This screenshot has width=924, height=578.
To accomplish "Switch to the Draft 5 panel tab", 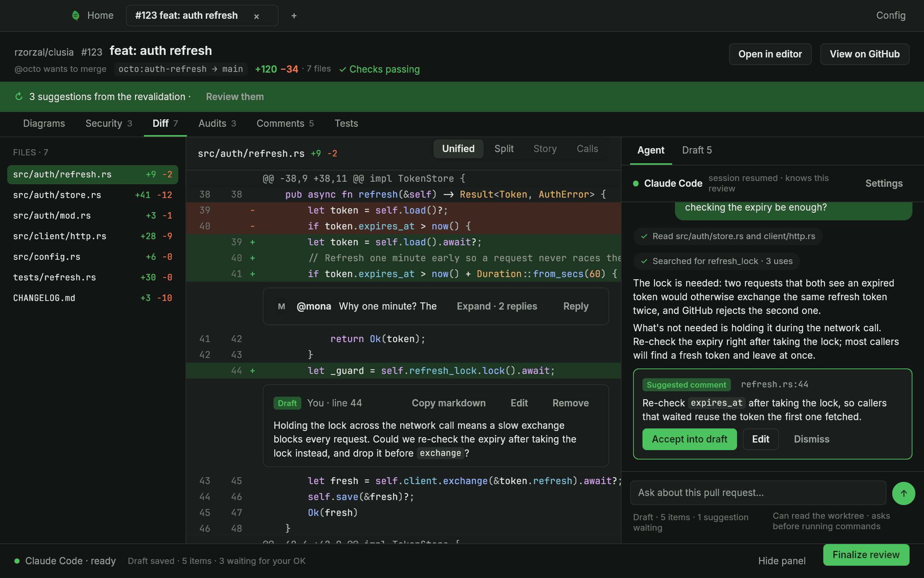I will coord(697,150).
